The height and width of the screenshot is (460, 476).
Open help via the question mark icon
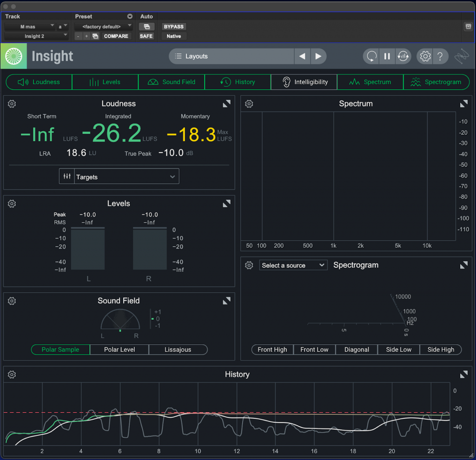440,56
